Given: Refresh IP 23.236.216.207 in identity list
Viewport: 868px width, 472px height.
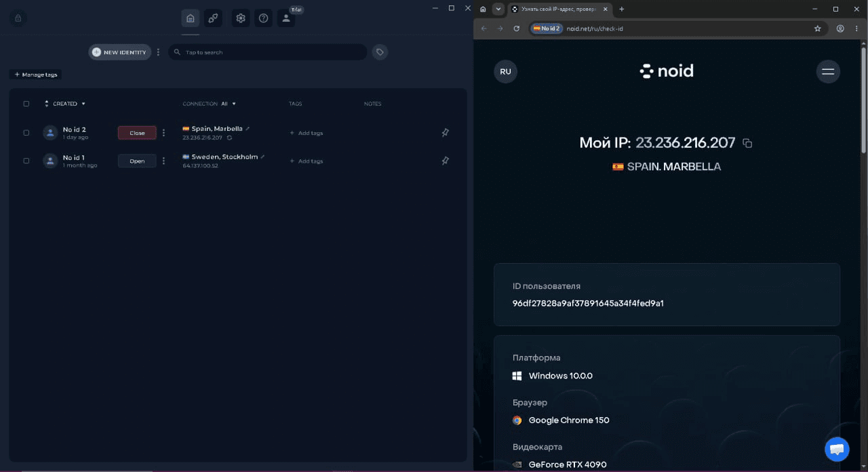Looking at the screenshot, I should point(229,138).
